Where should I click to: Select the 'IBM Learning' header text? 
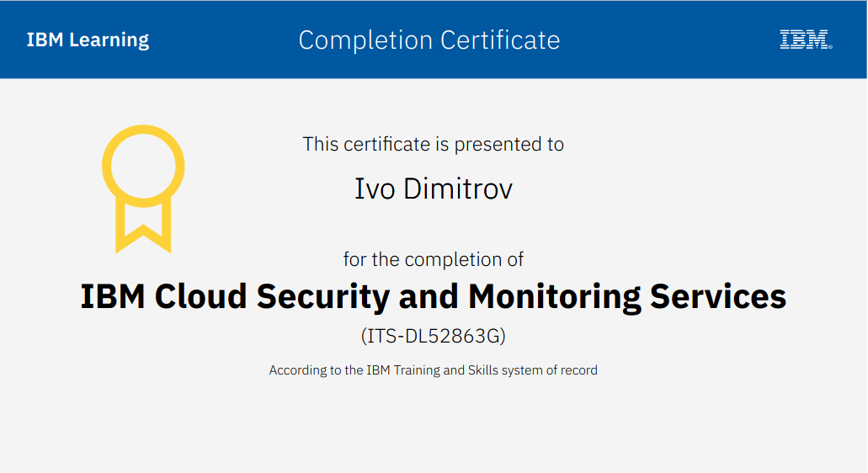[88, 40]
